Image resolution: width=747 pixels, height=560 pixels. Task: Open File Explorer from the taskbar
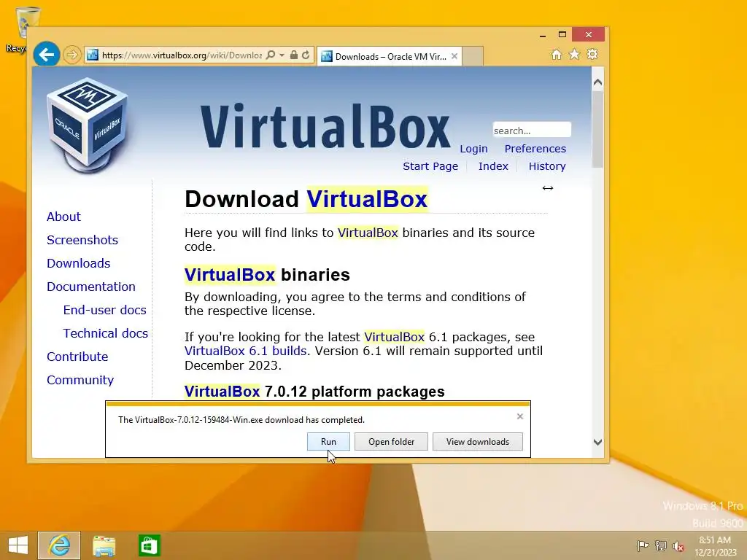coord(104,545)
